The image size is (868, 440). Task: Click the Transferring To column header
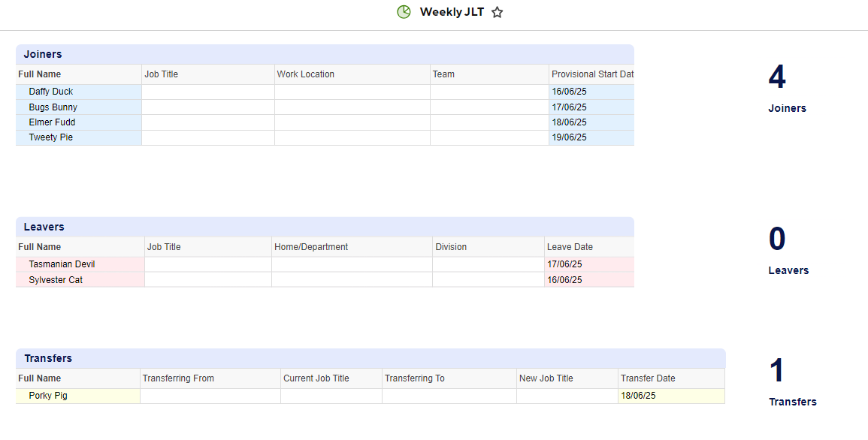(449, 378)
